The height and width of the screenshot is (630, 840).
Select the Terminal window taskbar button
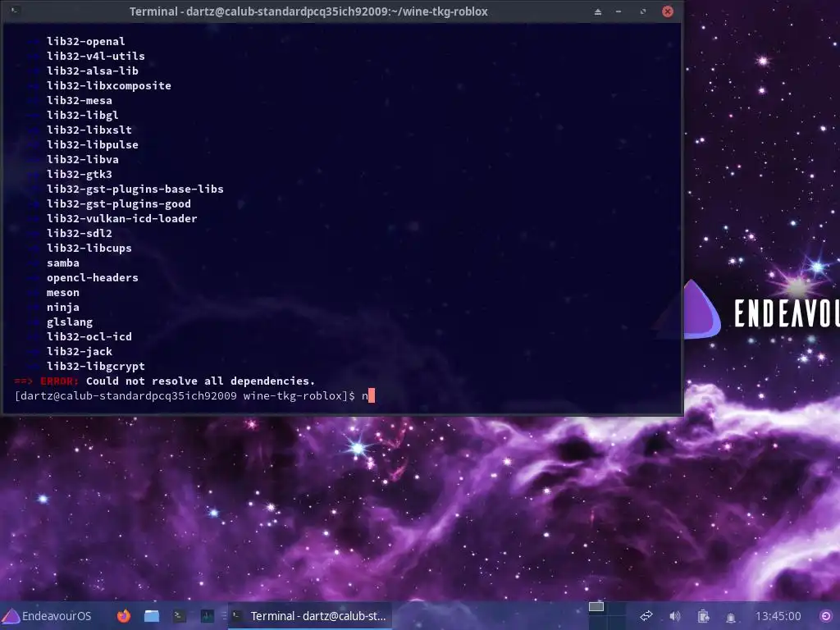(x=310, y=616)
